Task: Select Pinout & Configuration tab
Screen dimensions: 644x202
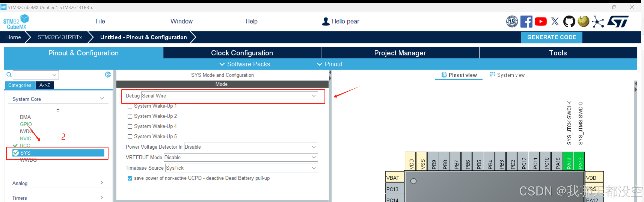Action: click(83, 53)
